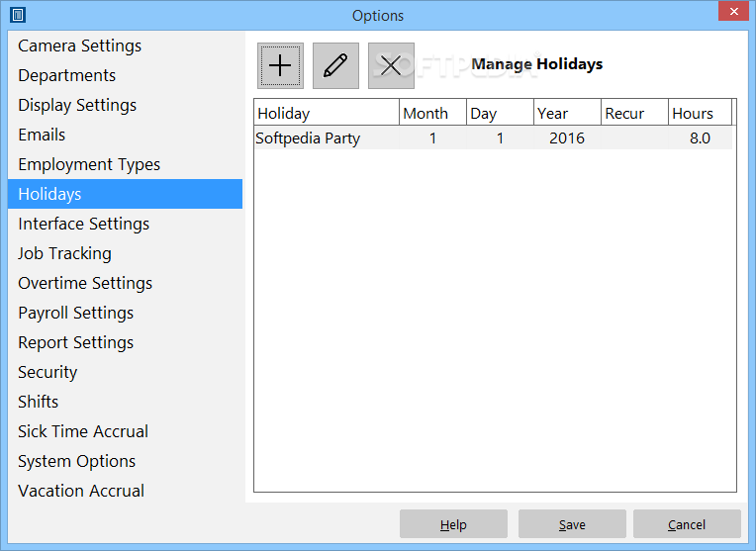Viewport: 756px width, 551px height.
Task: Select Shifts in the options list
Action: coord(125,402)
